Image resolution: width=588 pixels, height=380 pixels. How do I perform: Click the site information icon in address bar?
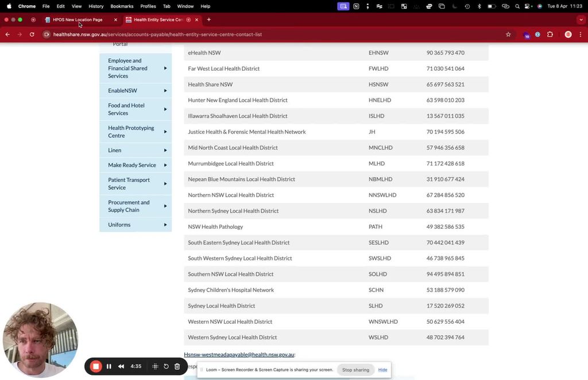pyautogui.click(x=47, y=34)
